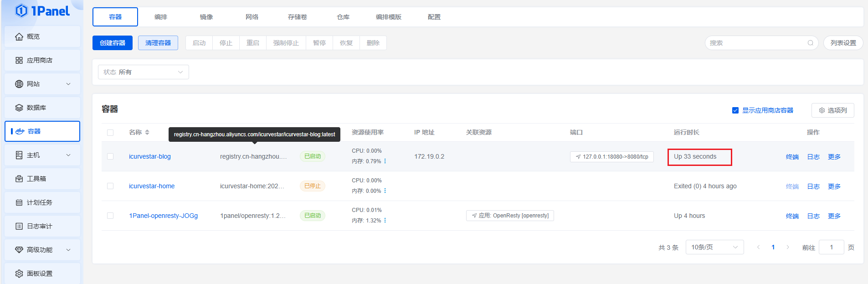Click the 搜索 input field

(756, 43)
